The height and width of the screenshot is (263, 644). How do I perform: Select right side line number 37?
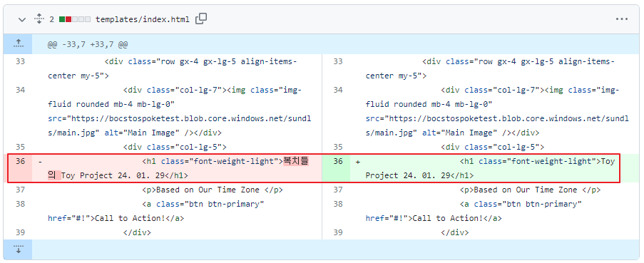(x=338, y=190)
